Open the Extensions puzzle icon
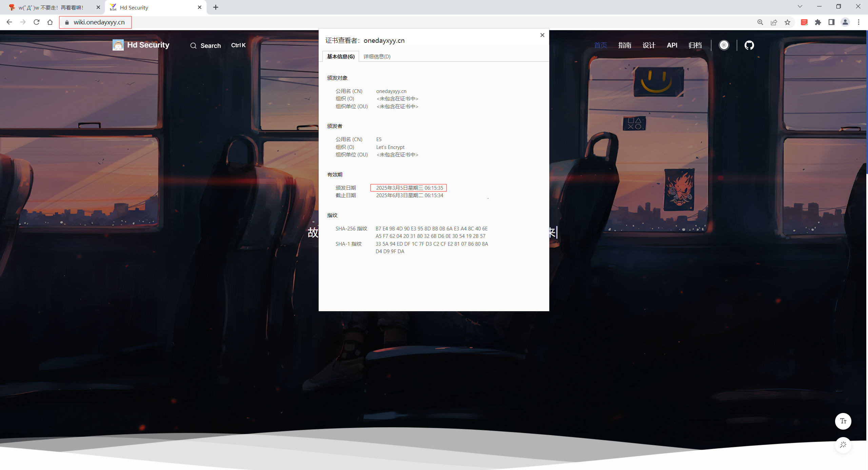This screenshot has width=868, height=470. [818, 22]
